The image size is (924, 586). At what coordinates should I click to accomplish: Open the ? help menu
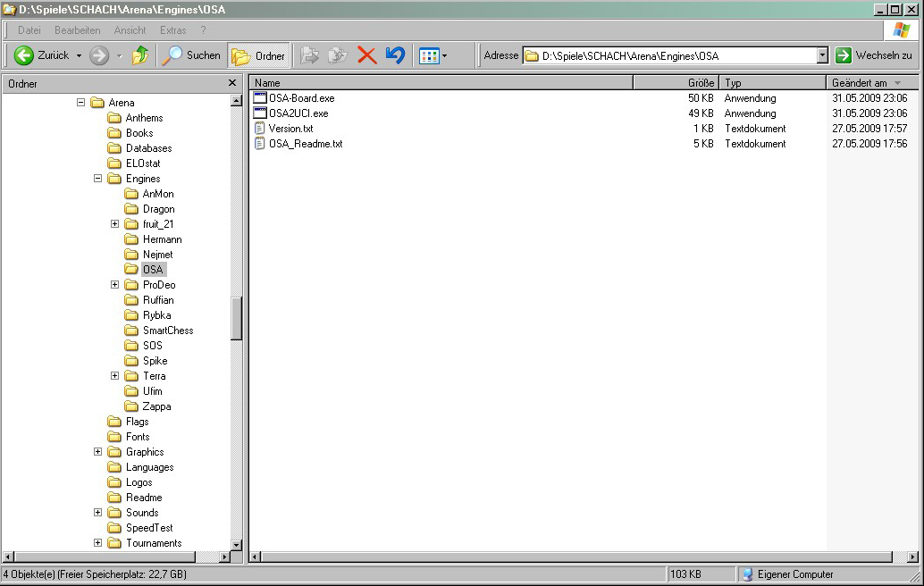tap(204, 30)
